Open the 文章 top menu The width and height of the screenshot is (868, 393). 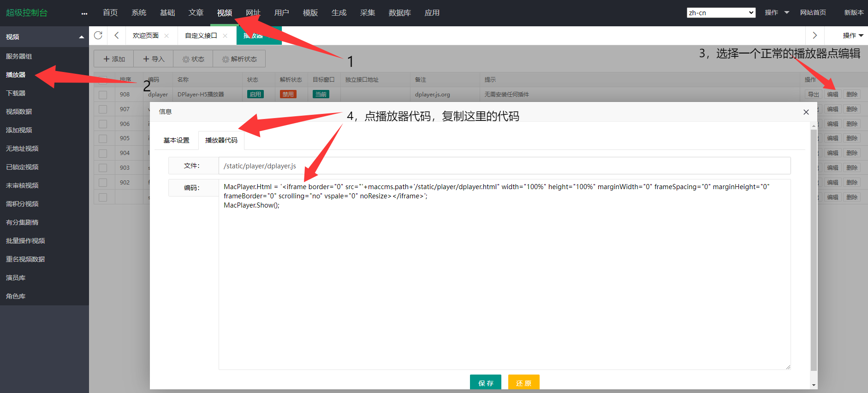pos(196,13)
